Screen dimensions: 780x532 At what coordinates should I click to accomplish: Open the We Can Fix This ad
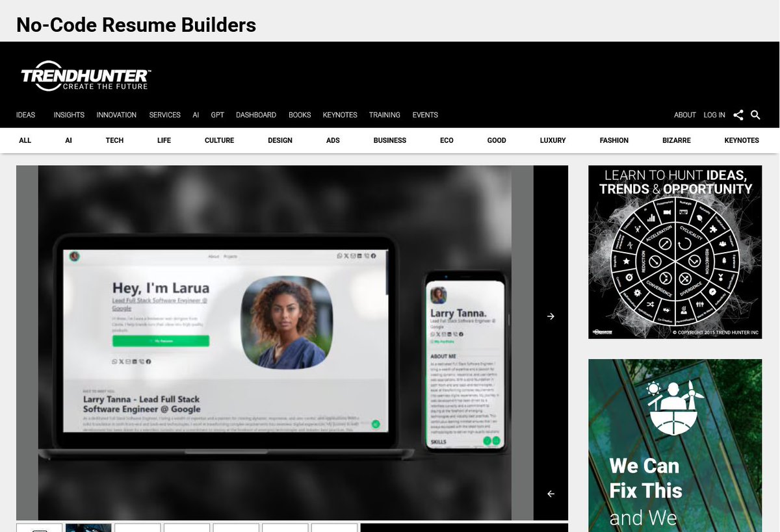675,446
